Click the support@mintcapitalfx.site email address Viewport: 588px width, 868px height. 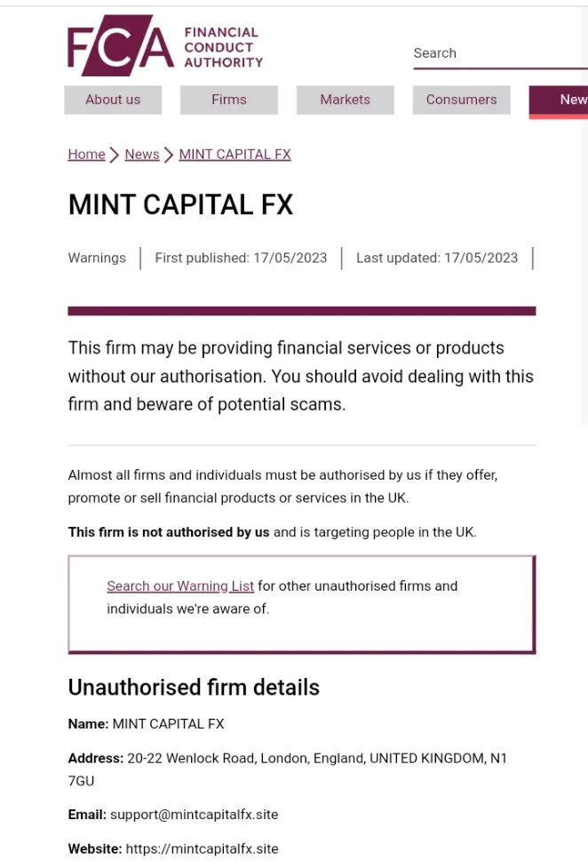[x=195, y=815]
